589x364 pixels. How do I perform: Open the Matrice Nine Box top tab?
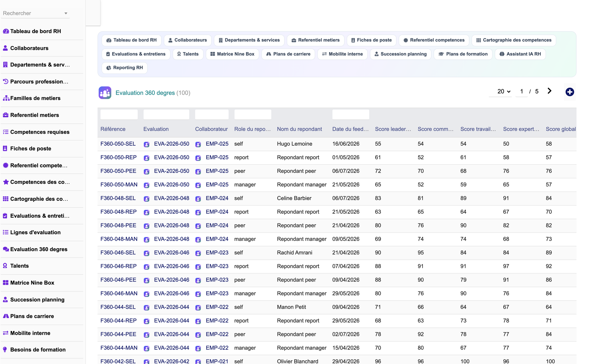(232, 54)
